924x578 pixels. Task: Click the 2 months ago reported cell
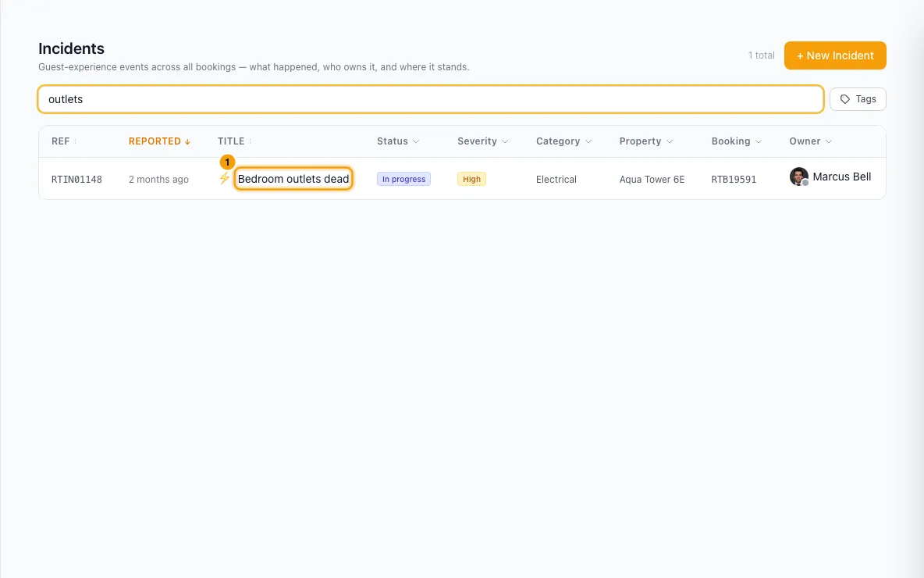(x=158, y=180)
